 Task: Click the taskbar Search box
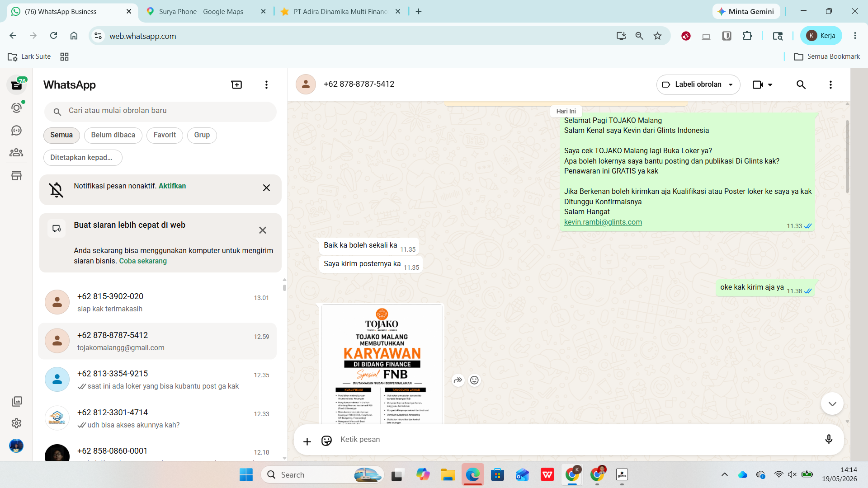tap(322, 475)
